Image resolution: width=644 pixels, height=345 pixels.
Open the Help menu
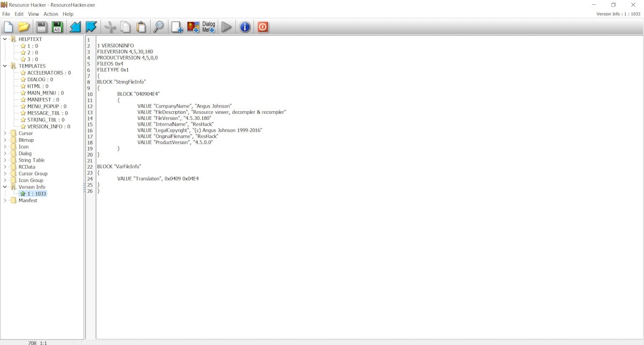tap(68, 14)
